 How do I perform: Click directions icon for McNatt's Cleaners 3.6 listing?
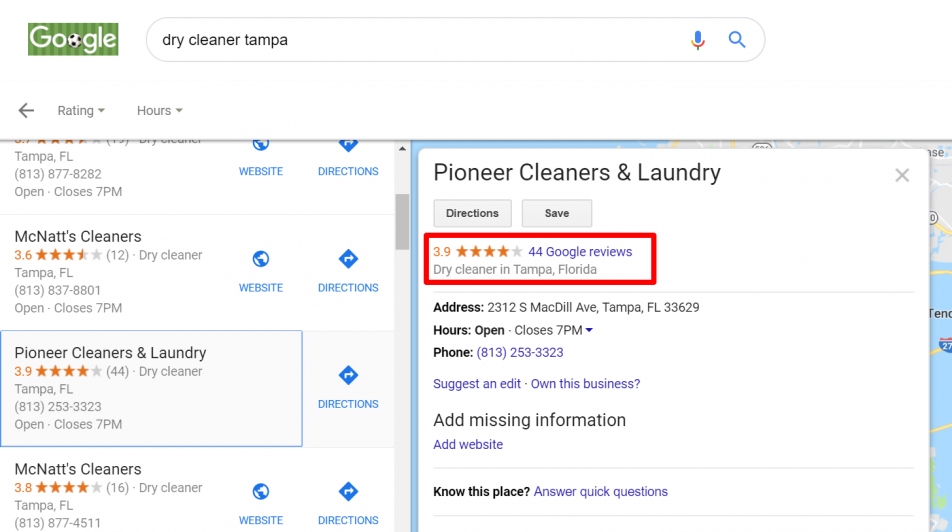(x=348, y=259)
